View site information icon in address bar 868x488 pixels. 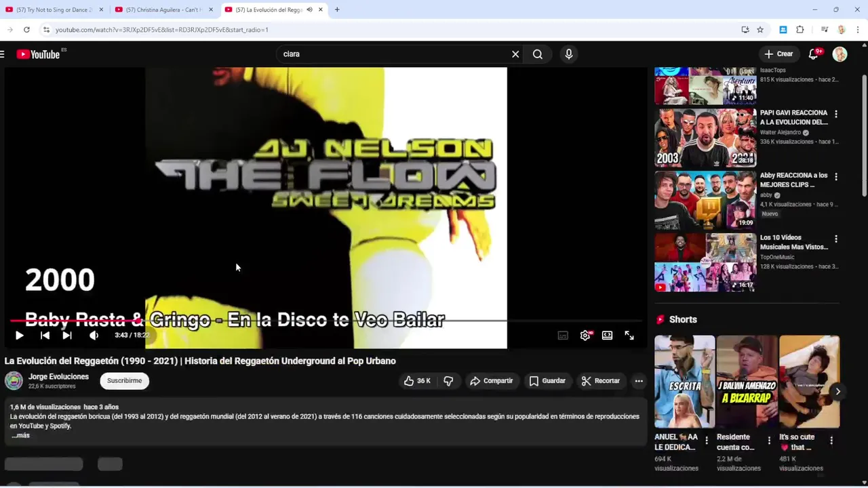46,30
